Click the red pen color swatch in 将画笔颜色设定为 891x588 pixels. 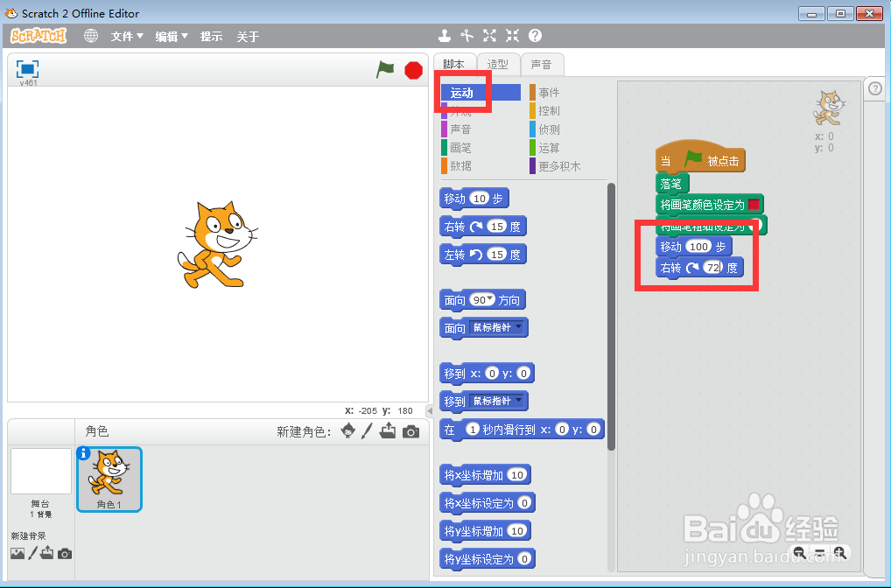[x=754, y=203]
